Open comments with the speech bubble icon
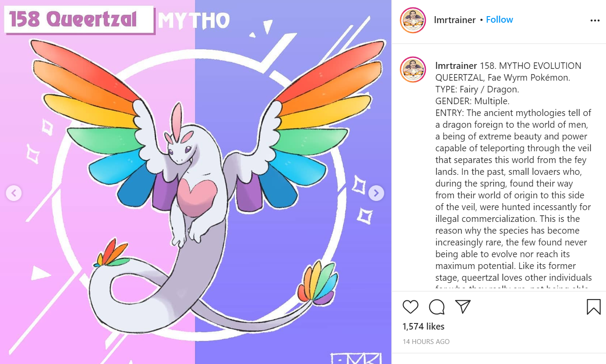Image resolution: width=606 pixels, height=364 pixels. click(437, 307)
